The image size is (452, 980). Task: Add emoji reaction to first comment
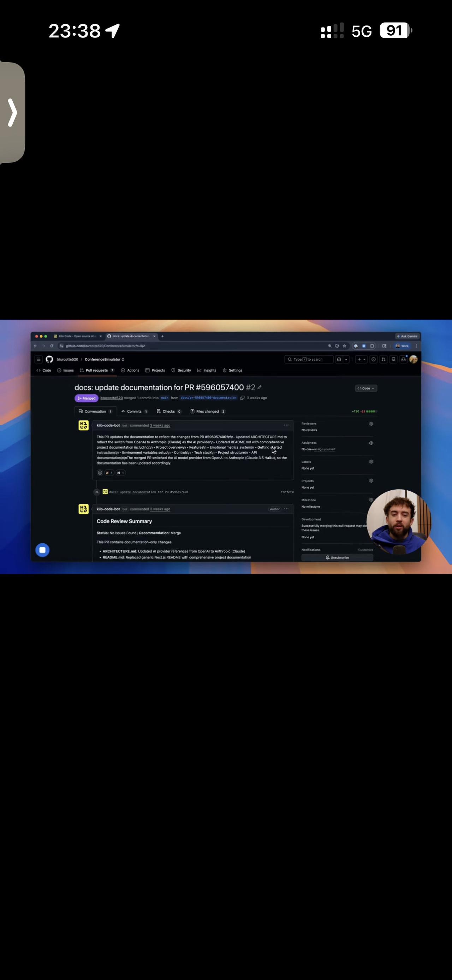pos(100,473)
